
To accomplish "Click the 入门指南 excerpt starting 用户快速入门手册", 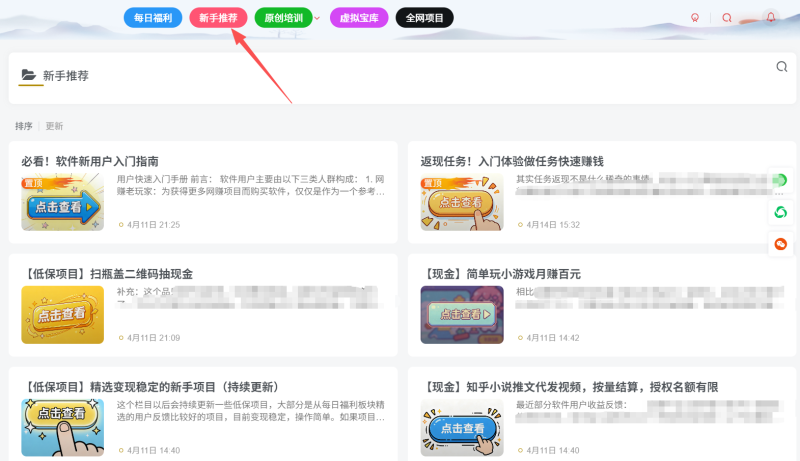I will coord(251,185).
